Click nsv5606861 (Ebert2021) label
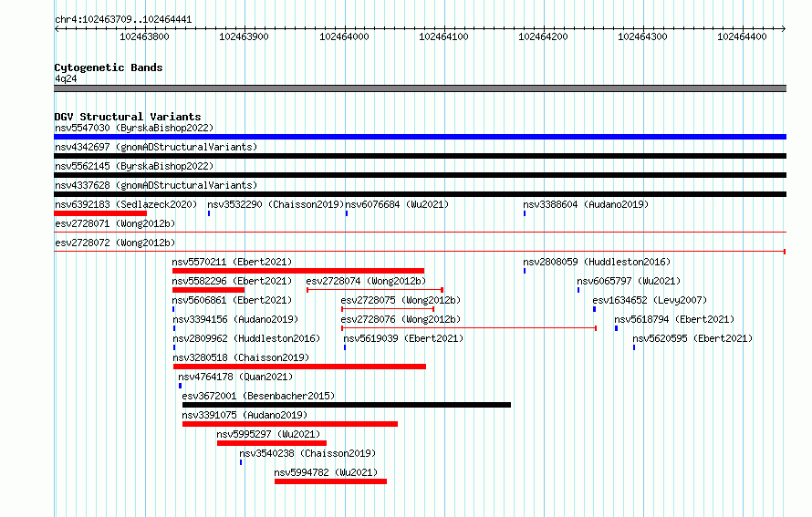 (232, 300)
